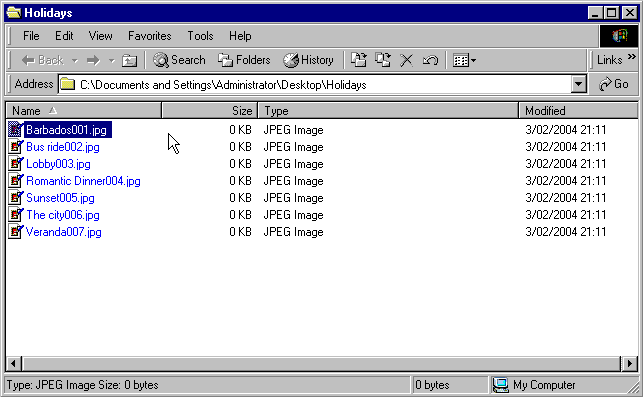Select the Sunset005.jpg file

(x=60, y=198)
